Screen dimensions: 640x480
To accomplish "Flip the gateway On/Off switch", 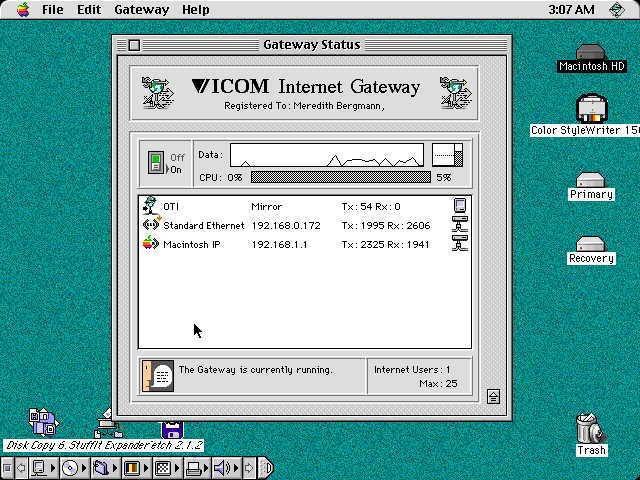I will tap(156, 162).
